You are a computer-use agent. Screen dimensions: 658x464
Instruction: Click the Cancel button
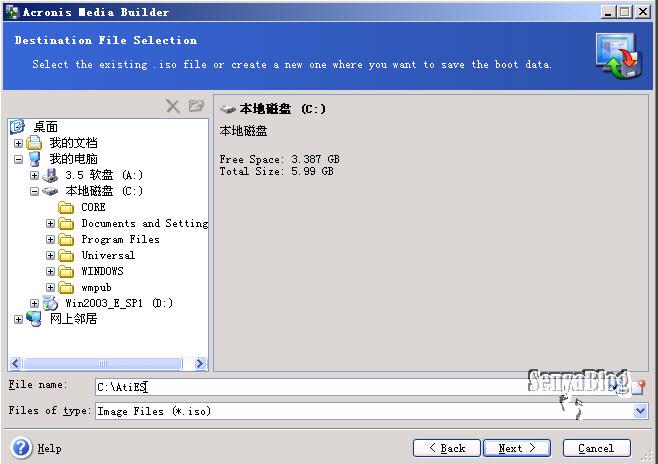click(596, 448)
